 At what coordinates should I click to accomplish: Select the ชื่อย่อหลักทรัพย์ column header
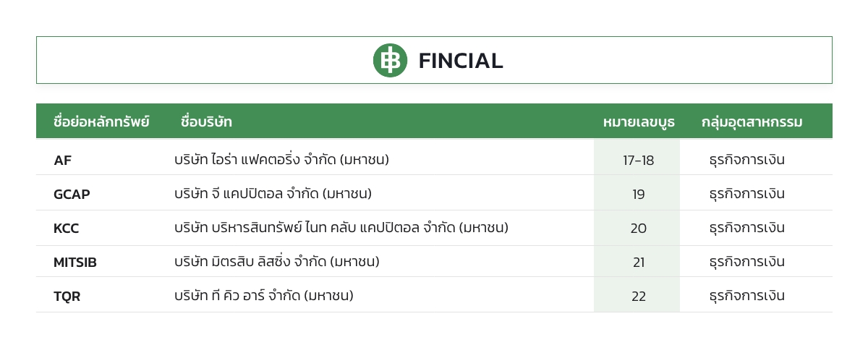tap(101, 122)
